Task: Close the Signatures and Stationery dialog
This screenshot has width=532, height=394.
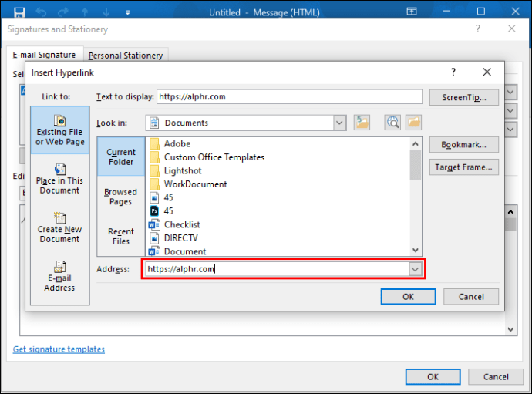Action: point(512,29)
